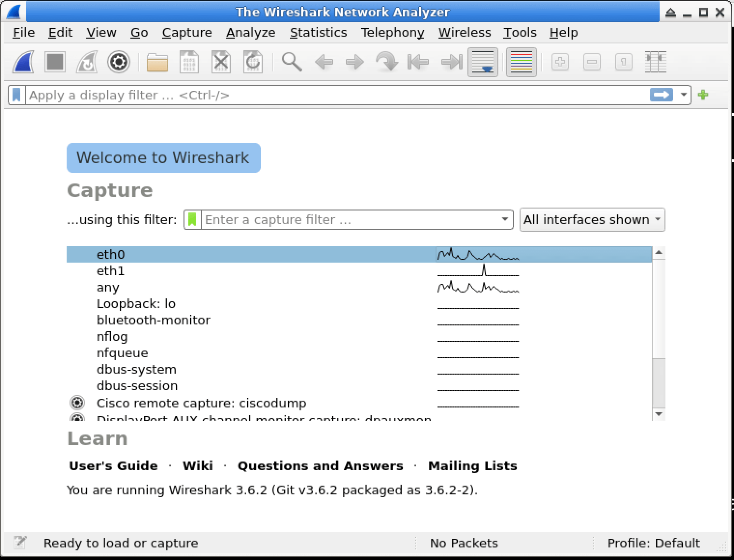The height and width of the screenshot is (560, 734).
Task: Go forward in packet history arrow
Action: point(355,62)
